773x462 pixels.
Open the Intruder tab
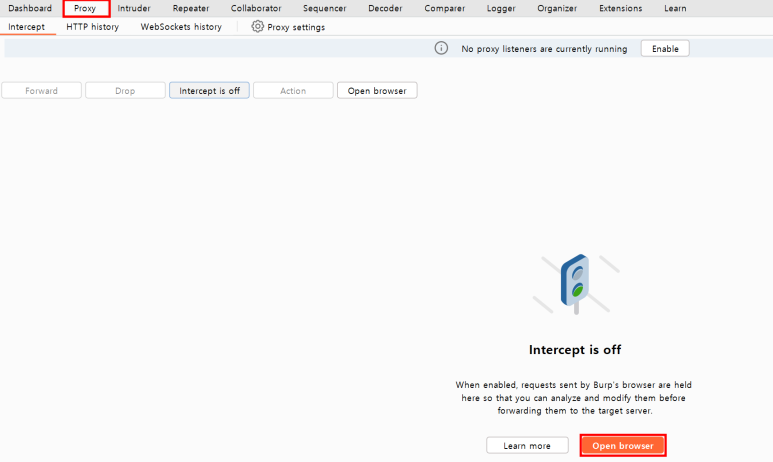134,8
